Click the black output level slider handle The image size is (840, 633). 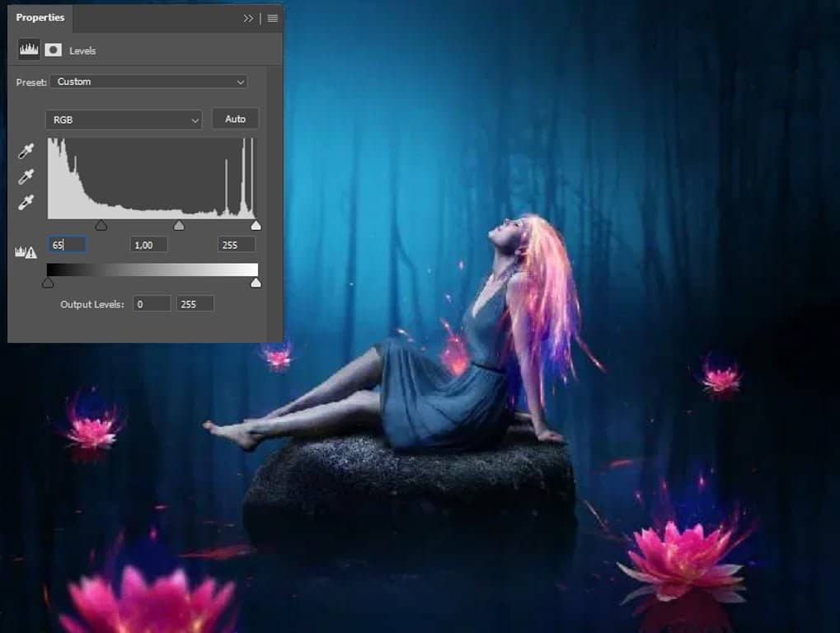click(48, 283)
